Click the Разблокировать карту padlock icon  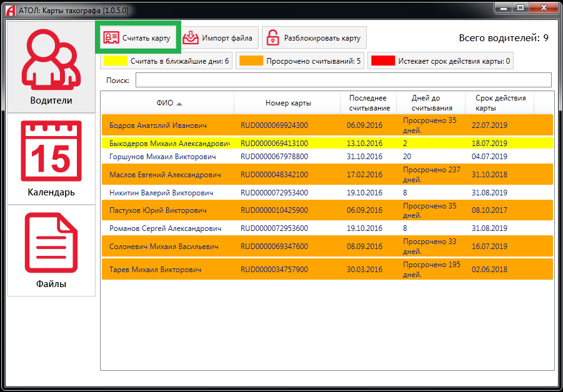[x=273, y=38]
